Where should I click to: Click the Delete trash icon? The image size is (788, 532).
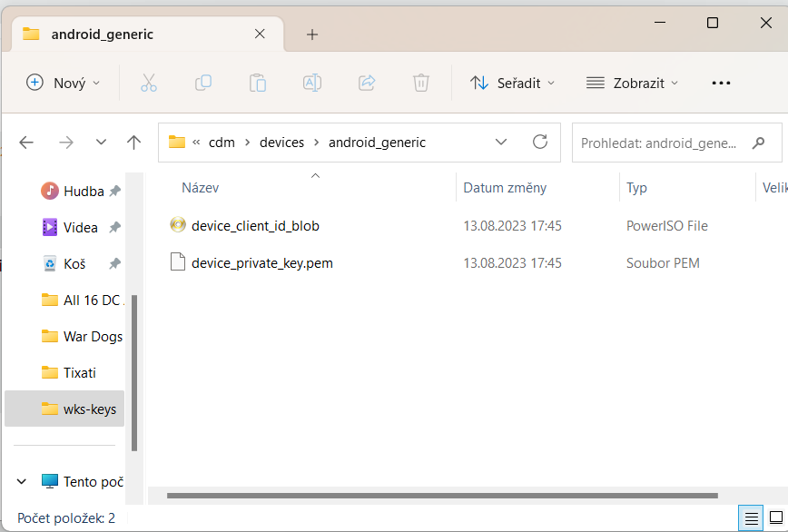click(x=421, y=83)
